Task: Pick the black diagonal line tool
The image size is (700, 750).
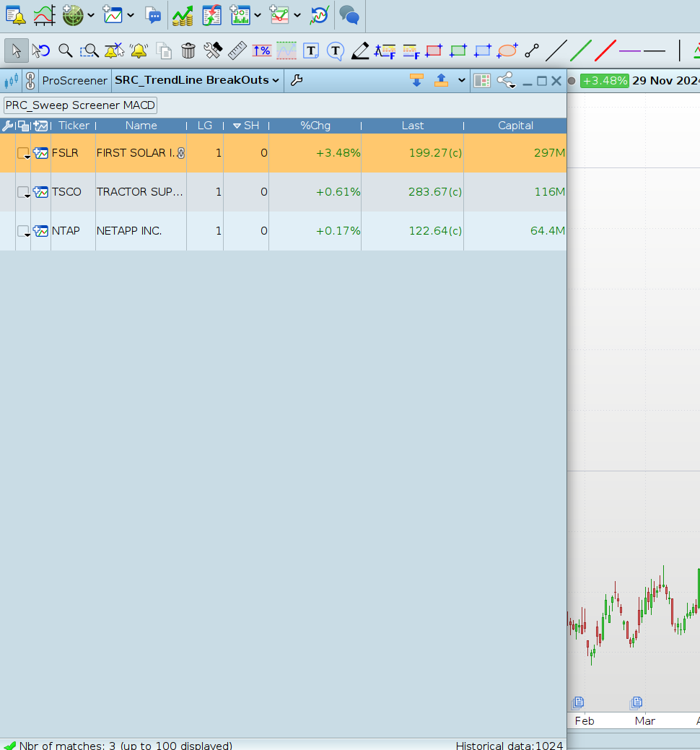Action: coord(556,51)
